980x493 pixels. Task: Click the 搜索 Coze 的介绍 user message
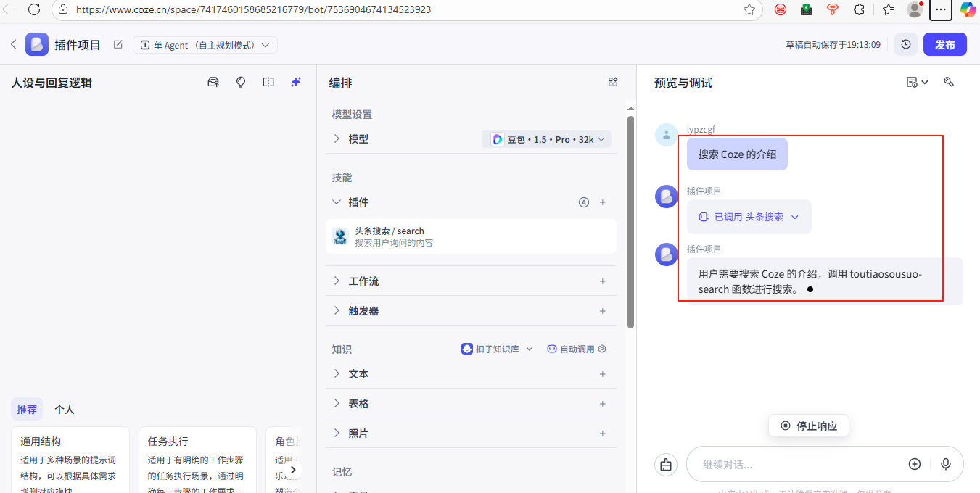(737, 154)
